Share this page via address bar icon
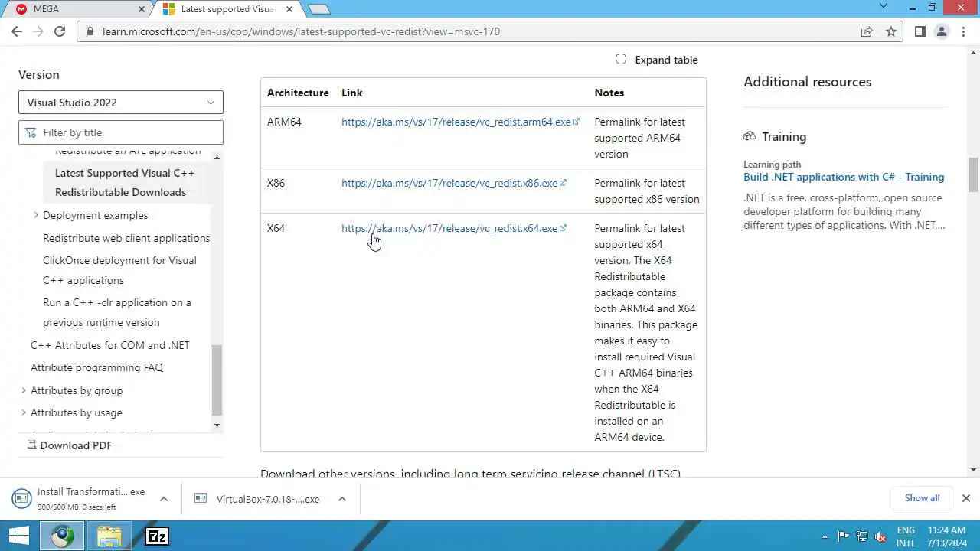The width and height of the screenshot is (980, 551). click(867, 31)
